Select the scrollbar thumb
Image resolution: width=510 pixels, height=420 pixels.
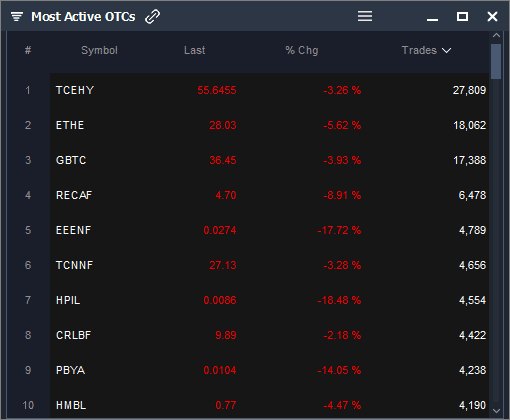click(496, 61)
